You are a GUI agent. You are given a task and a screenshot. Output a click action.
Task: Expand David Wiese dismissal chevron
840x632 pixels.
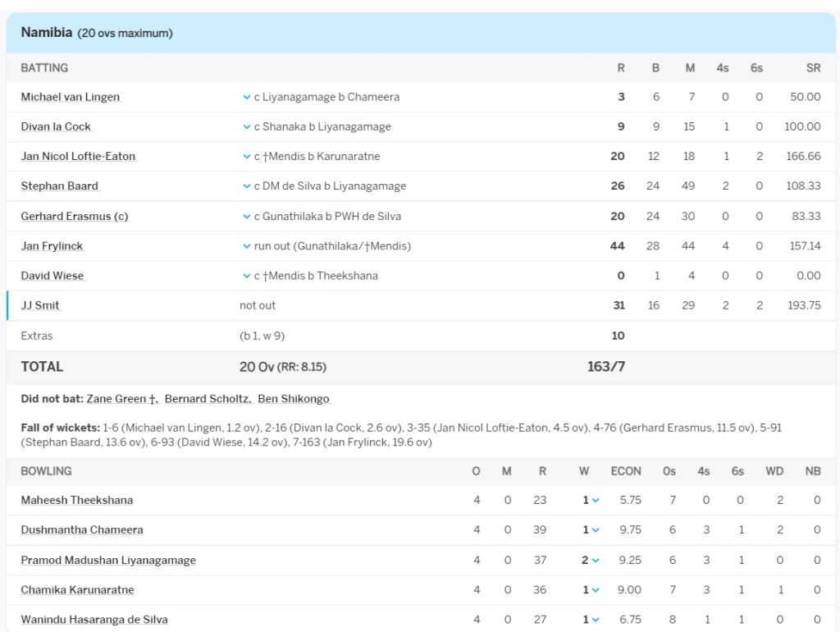[x=246, y=276]
